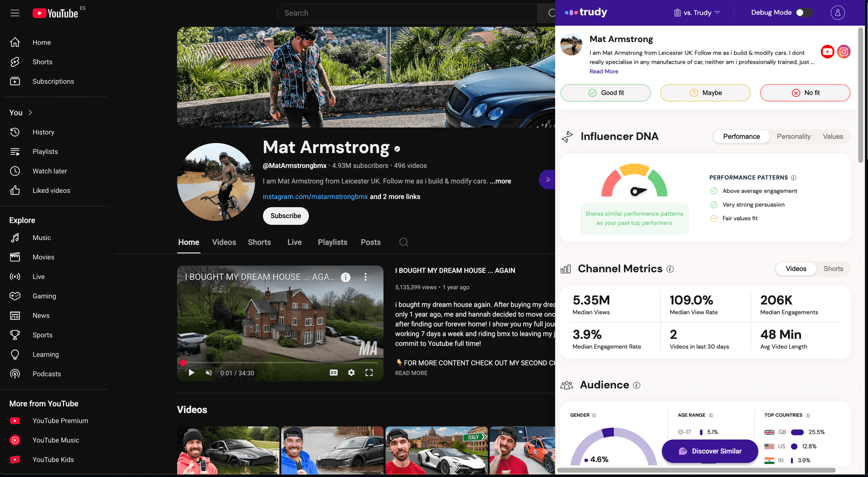Show the 2 more links popup
This screenshot has height=477, width=868.
tap(395, 196)
